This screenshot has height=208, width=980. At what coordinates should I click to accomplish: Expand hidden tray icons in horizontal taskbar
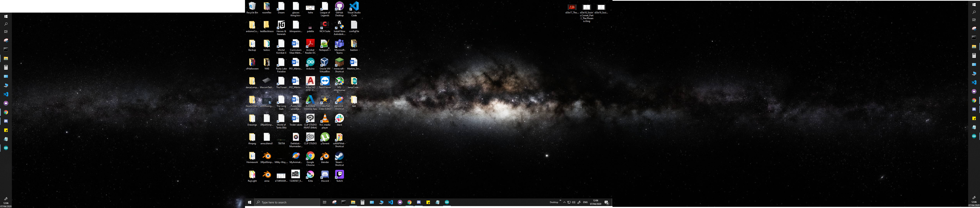point(564,202)
